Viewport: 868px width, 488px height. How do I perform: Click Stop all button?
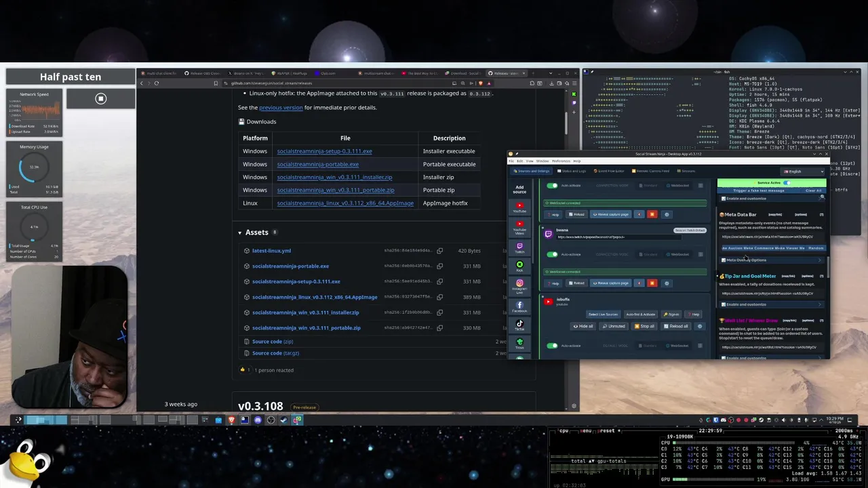pos(644,326)
